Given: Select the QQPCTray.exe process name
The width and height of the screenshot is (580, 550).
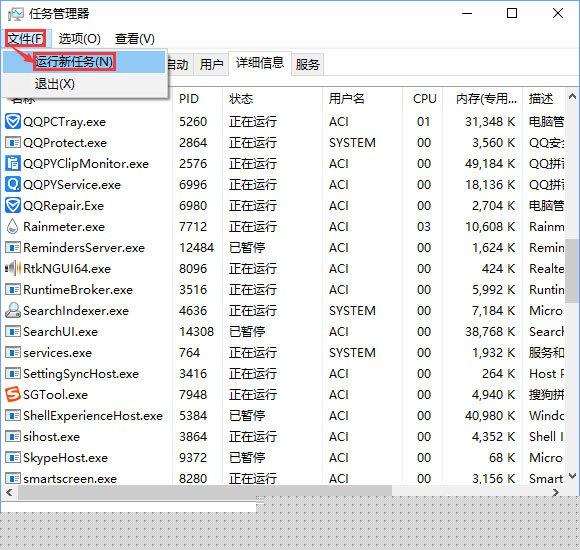Looking at the screenshot, I should pyautogui.click(x=64, y=122).
